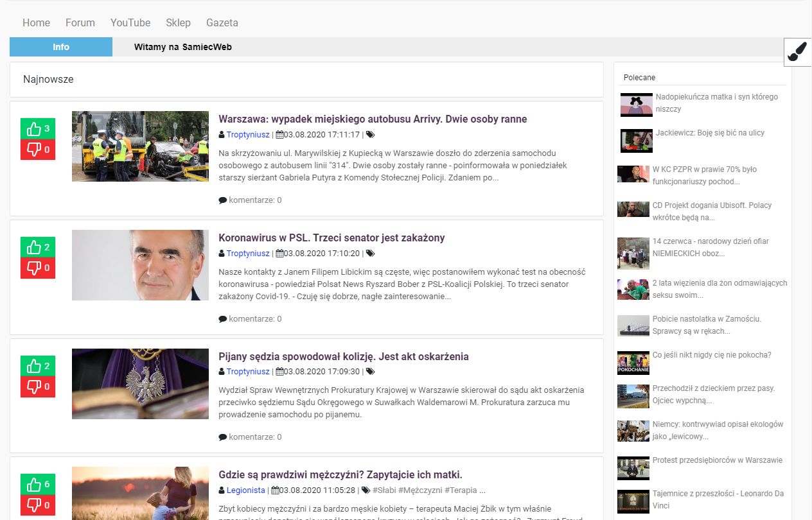Click the tag icon on Pijany sędzia article
The image size is (812, 520).
[370, 372]
